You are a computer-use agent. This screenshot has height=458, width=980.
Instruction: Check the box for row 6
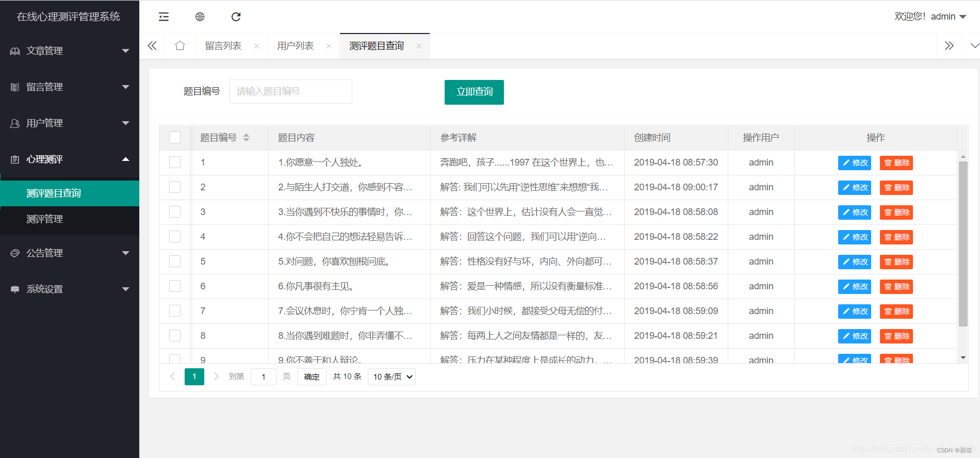[x=175, y=286]
